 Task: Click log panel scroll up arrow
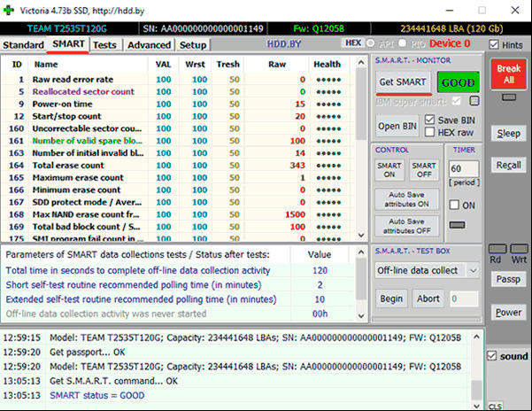476,337
